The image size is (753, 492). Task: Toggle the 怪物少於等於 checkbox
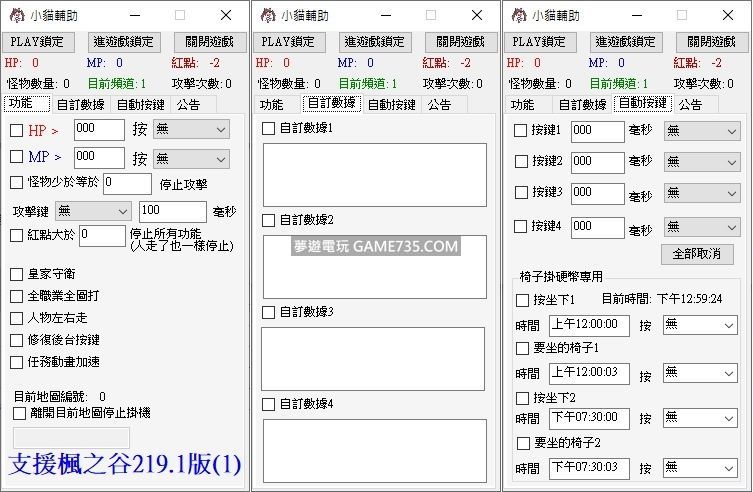click(x=17, y=182)
